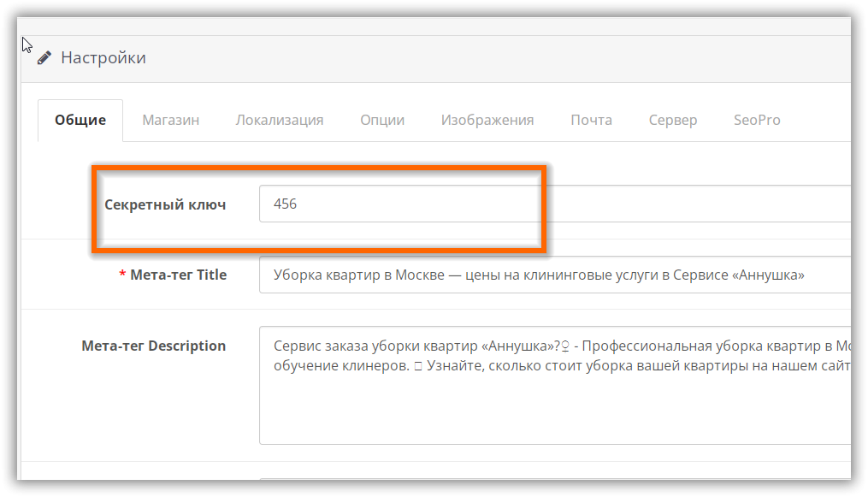
Task: Open the Локализация tab
Action: (x=280, y=120)
